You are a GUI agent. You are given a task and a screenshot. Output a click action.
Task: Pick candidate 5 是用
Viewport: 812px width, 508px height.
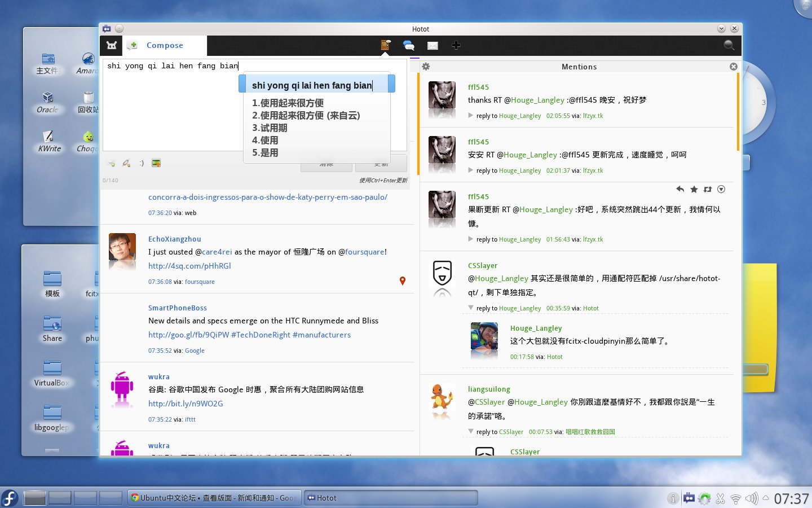(265, 152)
